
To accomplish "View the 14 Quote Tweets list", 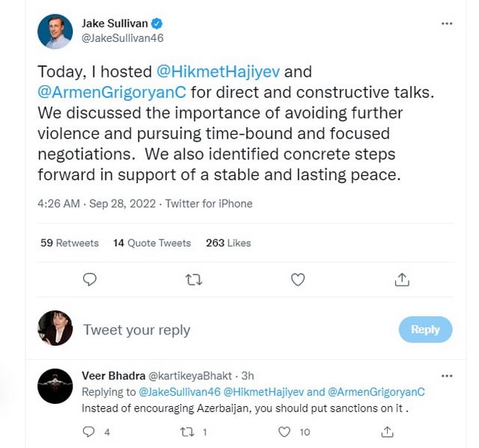I will coord(152,243).
